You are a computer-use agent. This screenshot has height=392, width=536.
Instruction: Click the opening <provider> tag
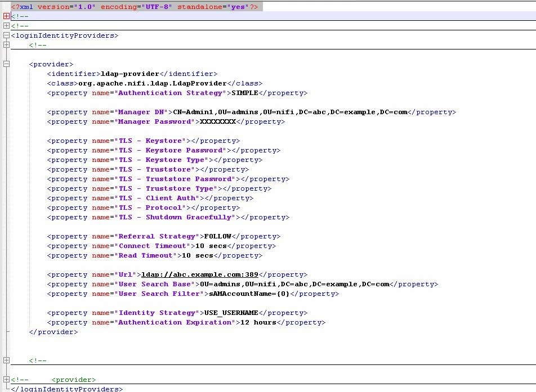coord(51,64)
